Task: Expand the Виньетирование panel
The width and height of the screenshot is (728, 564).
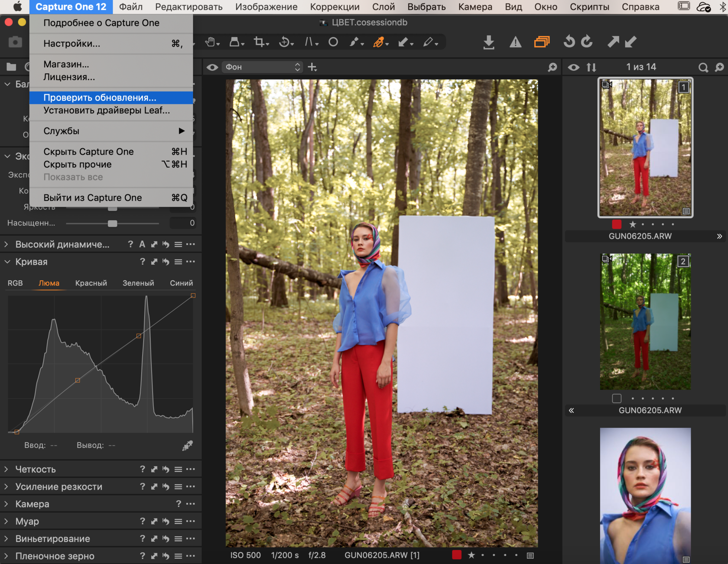Action: pyautogui.click(x=6, y=538)
